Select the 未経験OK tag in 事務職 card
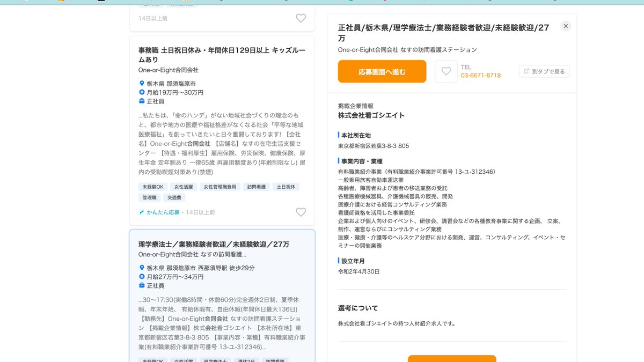The image size is (644, 362). tap(153, 187)
